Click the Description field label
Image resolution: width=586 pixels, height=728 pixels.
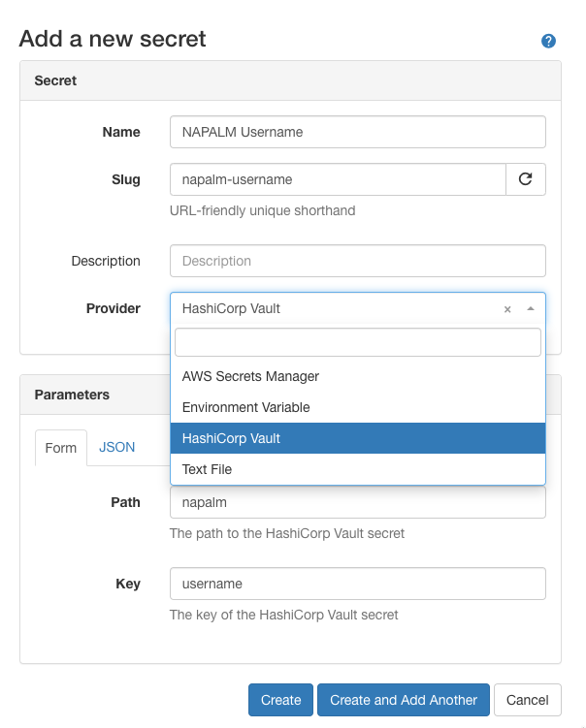pyautogui.click(x=106, y=261)
